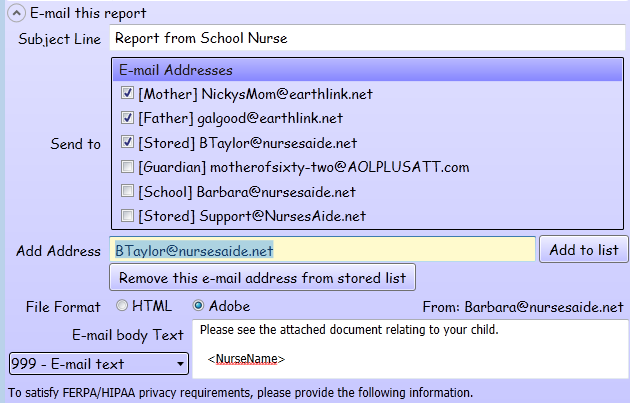
Task: Check the Guardian motherofsixty-two address checkbox
Action: tap(127, 167)
